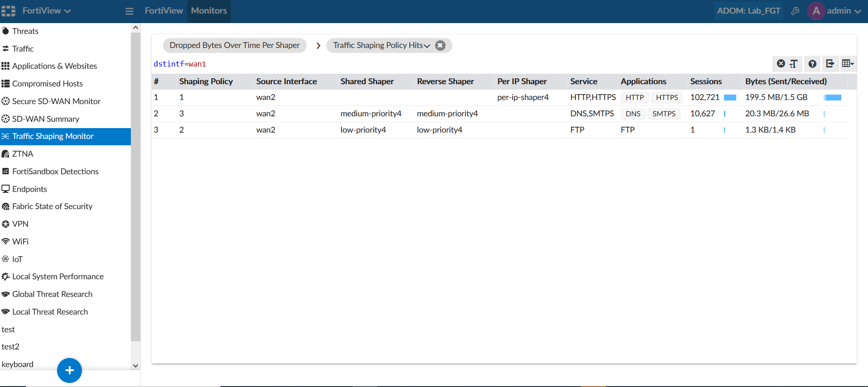Open help with the question mark icon
Screen dimensions: 868x387
point(812,64)
